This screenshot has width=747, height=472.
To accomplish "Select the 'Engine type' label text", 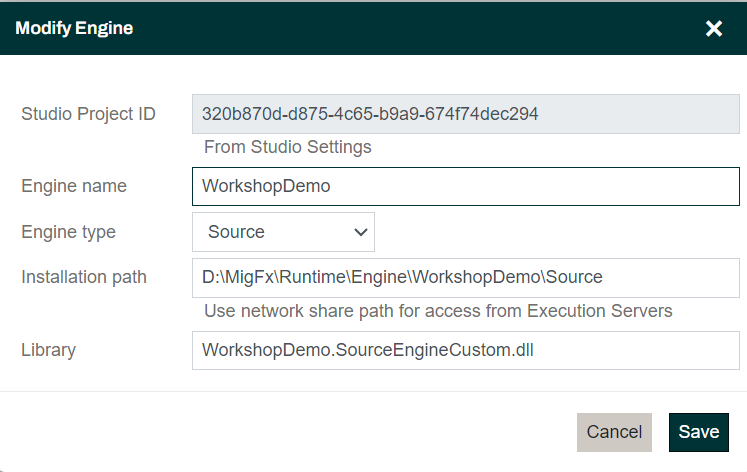I will (68, 232).
